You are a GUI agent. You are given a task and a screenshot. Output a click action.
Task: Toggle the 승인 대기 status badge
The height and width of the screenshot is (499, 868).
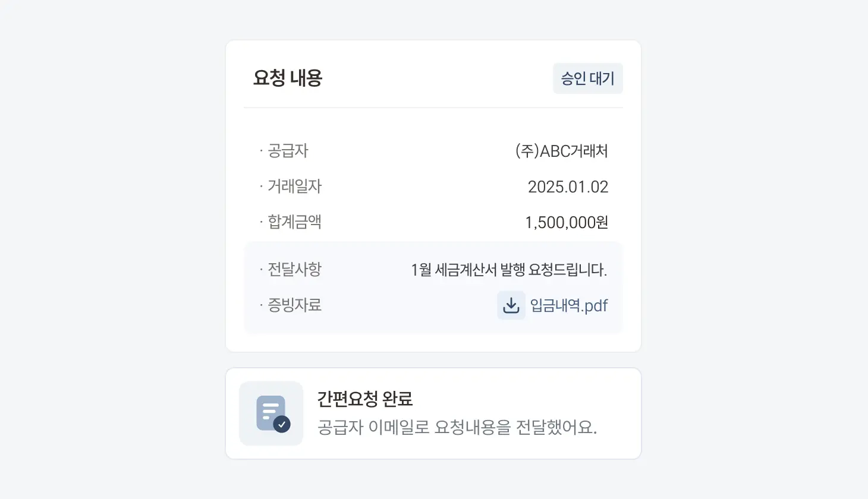point(588,78)
